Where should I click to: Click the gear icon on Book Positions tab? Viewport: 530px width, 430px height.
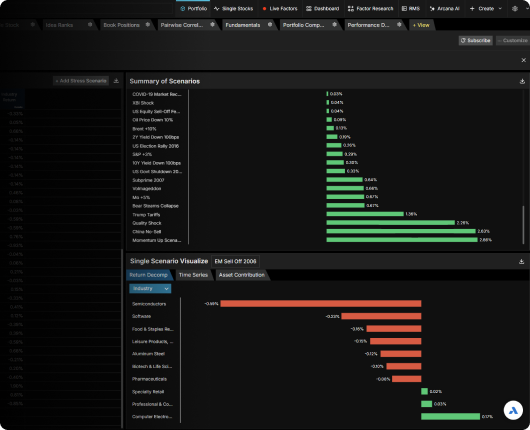coord(147,24)
